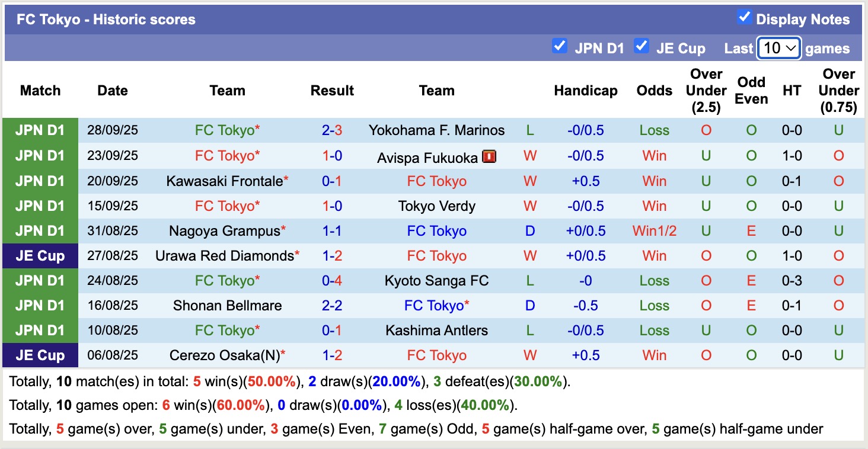
Task: Select the JE Cup badge on the Cerezo Osaka row
Action: coord(40,355)
